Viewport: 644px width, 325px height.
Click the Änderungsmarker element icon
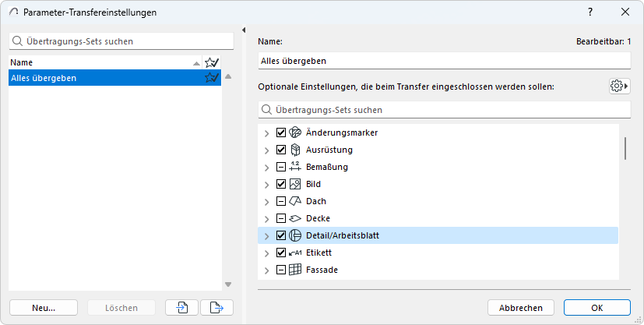coord(295,132)
